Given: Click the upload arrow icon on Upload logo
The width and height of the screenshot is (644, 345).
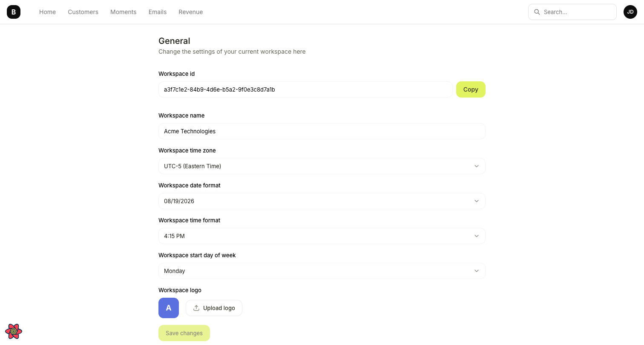Looking at the screenshot, I should tap(196, 308).
